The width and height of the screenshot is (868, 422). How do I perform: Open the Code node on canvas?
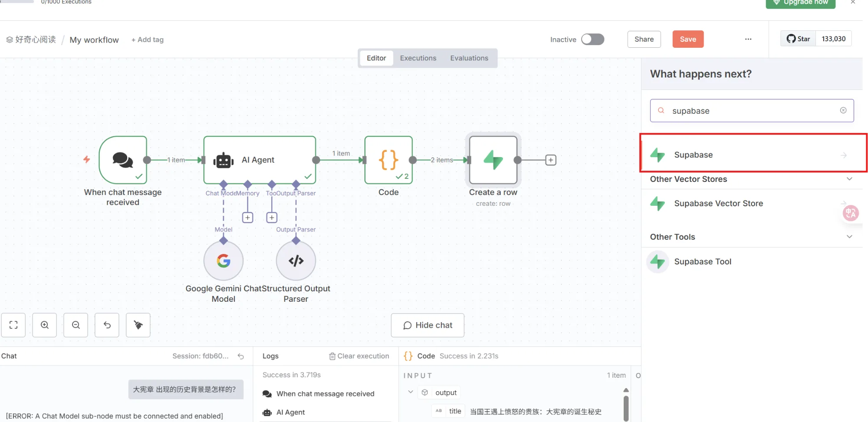(388, 160)
